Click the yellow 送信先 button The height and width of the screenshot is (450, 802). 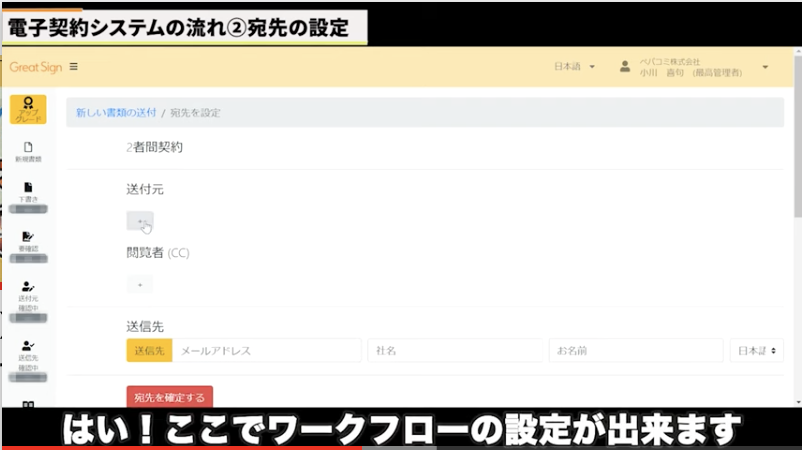click(x=149, y=350)
